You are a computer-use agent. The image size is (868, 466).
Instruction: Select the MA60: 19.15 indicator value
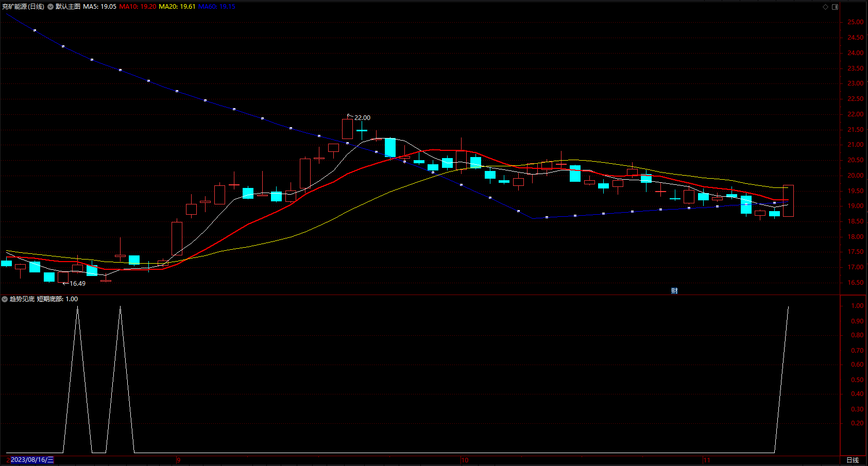pyautogui.click(x=217, y=7)
